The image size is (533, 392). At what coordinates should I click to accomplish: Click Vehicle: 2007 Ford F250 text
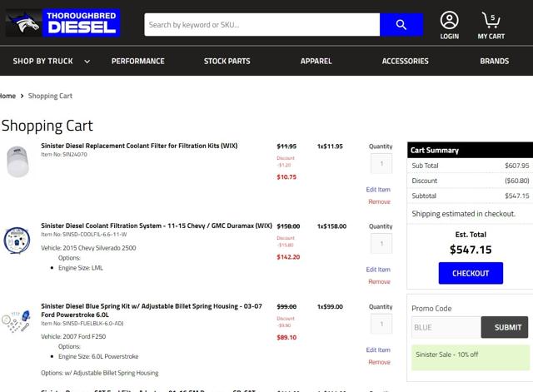point(73,336)
